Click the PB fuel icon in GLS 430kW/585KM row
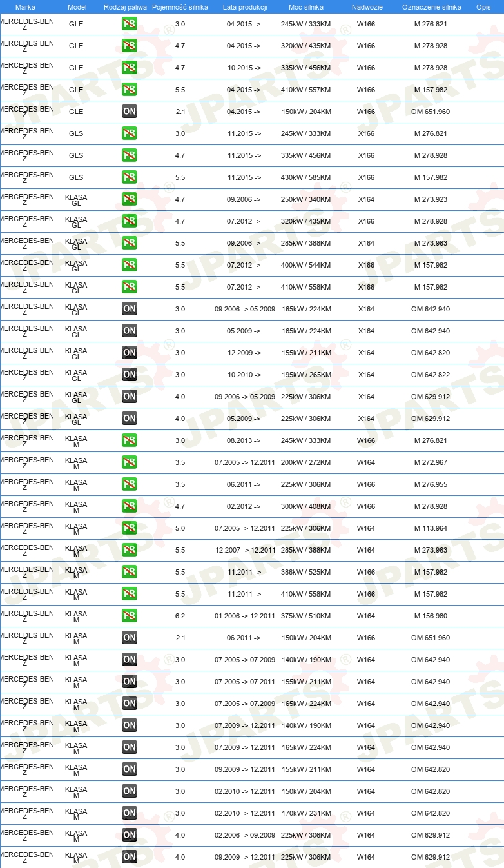 (130, 177)
